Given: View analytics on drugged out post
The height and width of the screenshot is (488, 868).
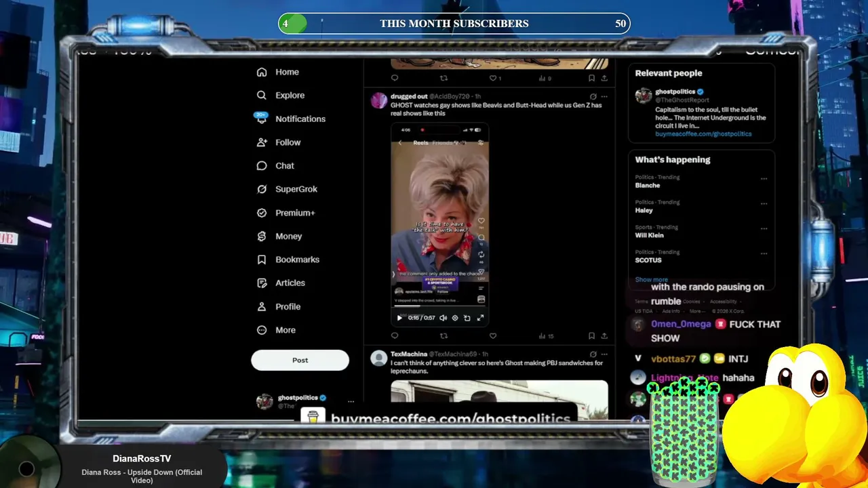Looking at the screenshot, I should (546, 335).
